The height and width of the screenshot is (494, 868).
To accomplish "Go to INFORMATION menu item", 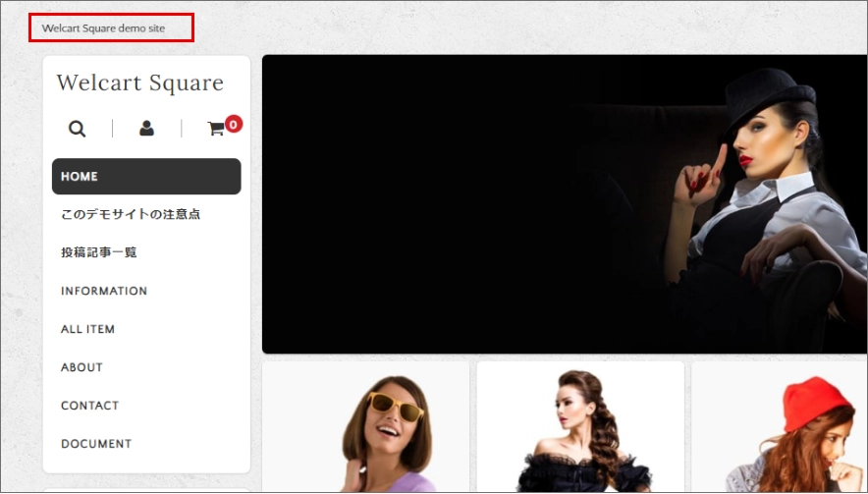I will click(104, 291).
